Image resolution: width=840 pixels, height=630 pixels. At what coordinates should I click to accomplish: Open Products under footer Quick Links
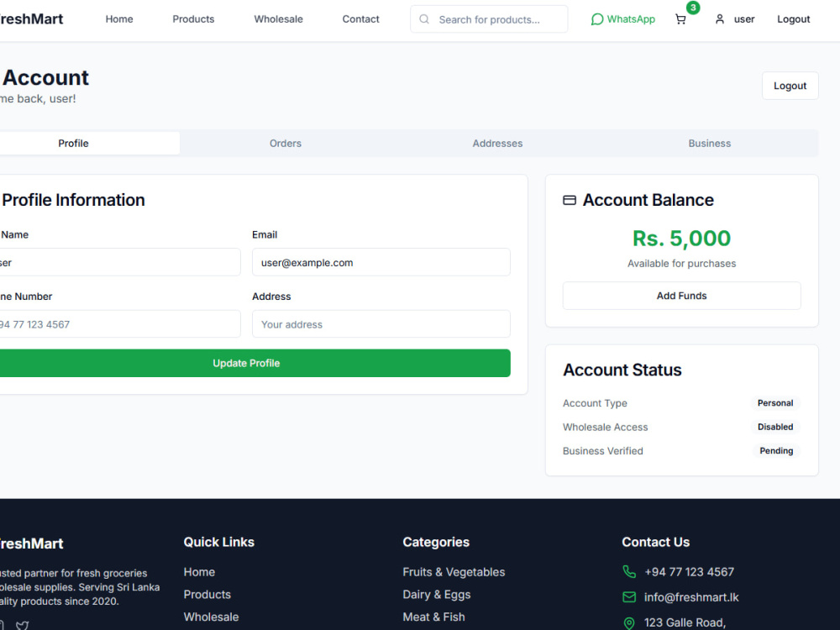pos(207,594)
